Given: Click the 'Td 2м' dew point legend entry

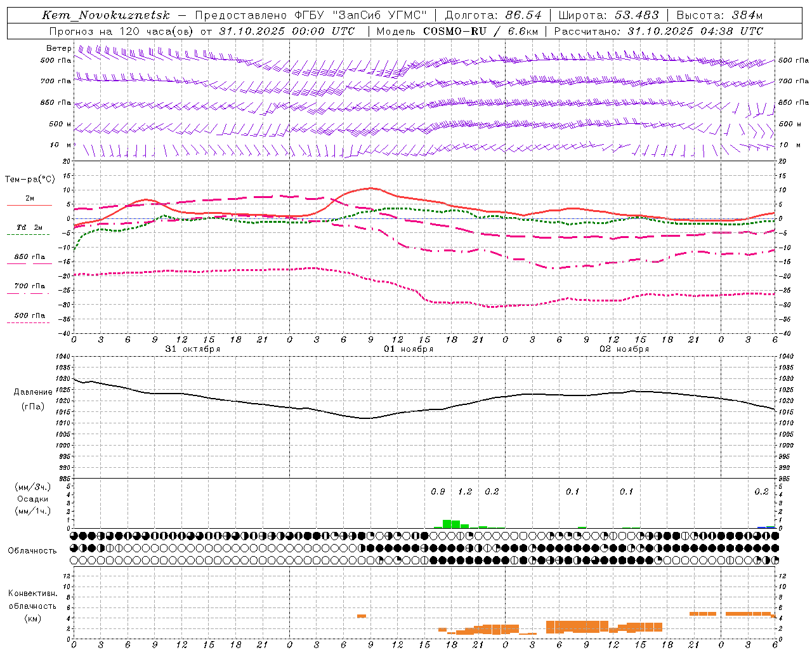Looking at the screenshot, I should [29, 227].
